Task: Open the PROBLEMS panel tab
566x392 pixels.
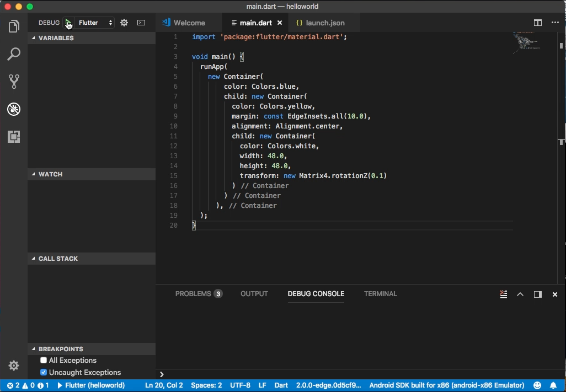Action: tap(199, 294)
